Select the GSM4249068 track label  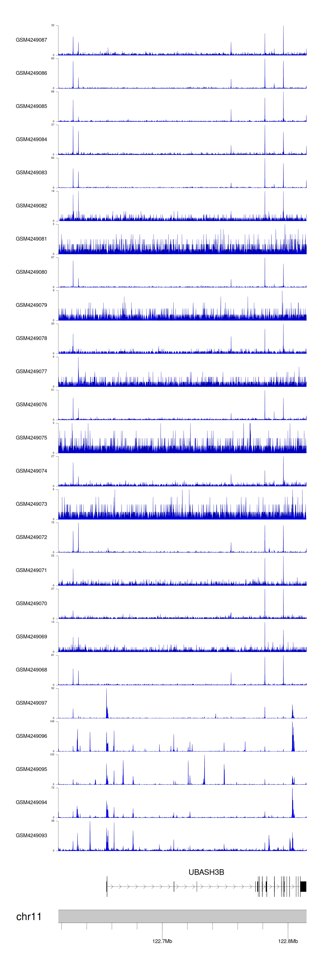(x=31, y=670)
